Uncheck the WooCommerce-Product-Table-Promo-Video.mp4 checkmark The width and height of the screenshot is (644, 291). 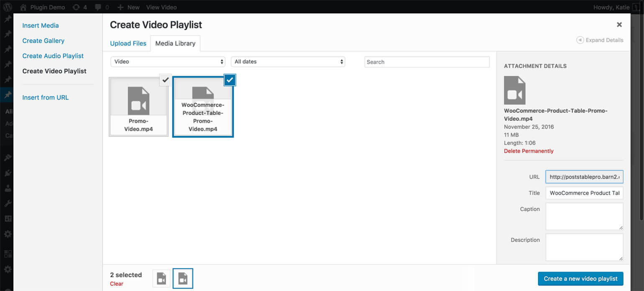coord(230,80)
